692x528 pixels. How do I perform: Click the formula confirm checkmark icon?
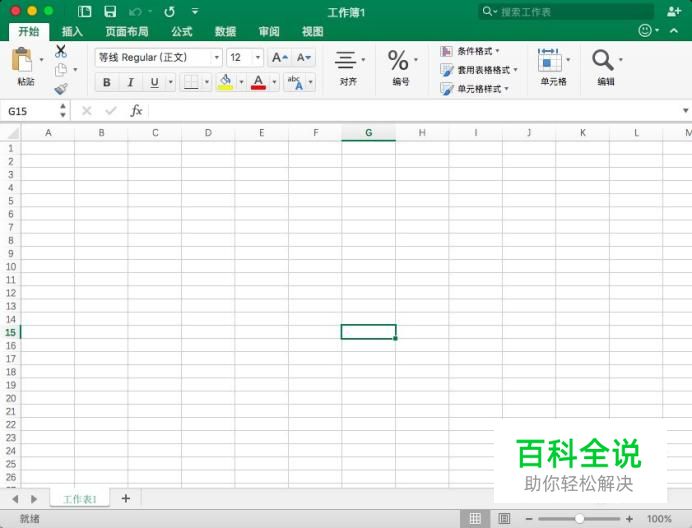[111, 110]
